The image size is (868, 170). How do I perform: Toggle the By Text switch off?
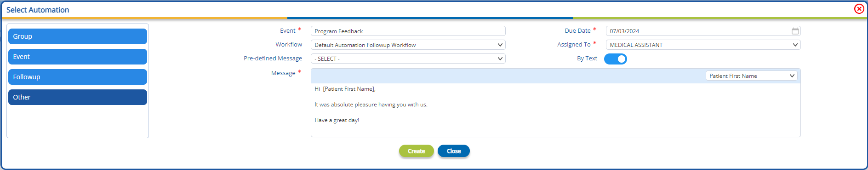tap(616, 59)
